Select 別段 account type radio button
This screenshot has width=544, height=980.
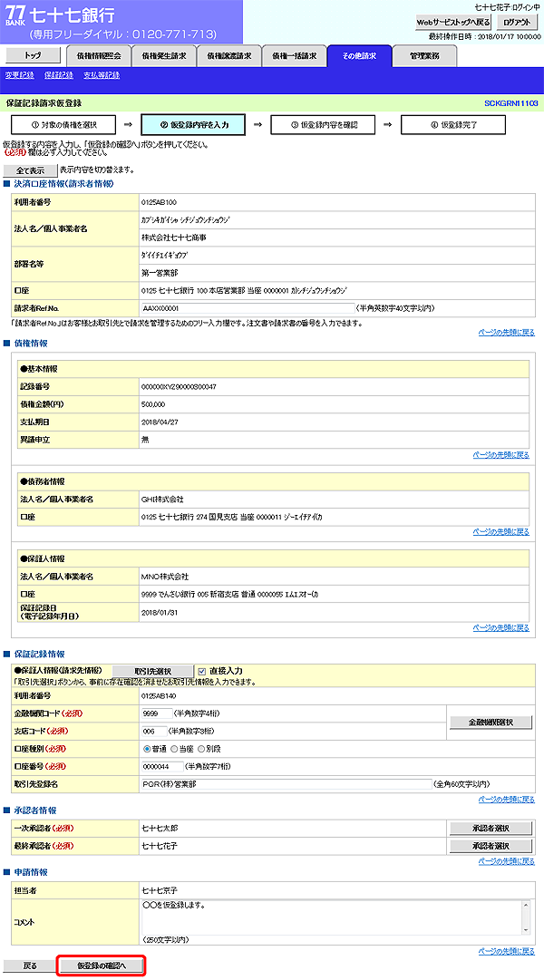(x=201, y=749)
